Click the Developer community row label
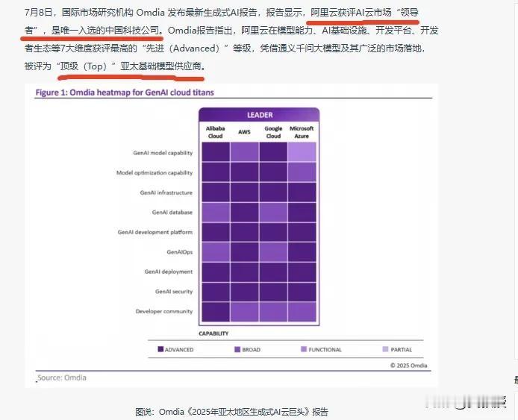This screenshot has width=518, height=420. tap(164, 311)
